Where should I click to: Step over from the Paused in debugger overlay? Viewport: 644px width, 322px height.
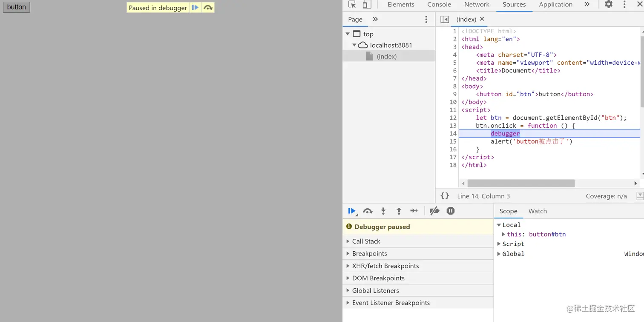(x=208, y=8)
